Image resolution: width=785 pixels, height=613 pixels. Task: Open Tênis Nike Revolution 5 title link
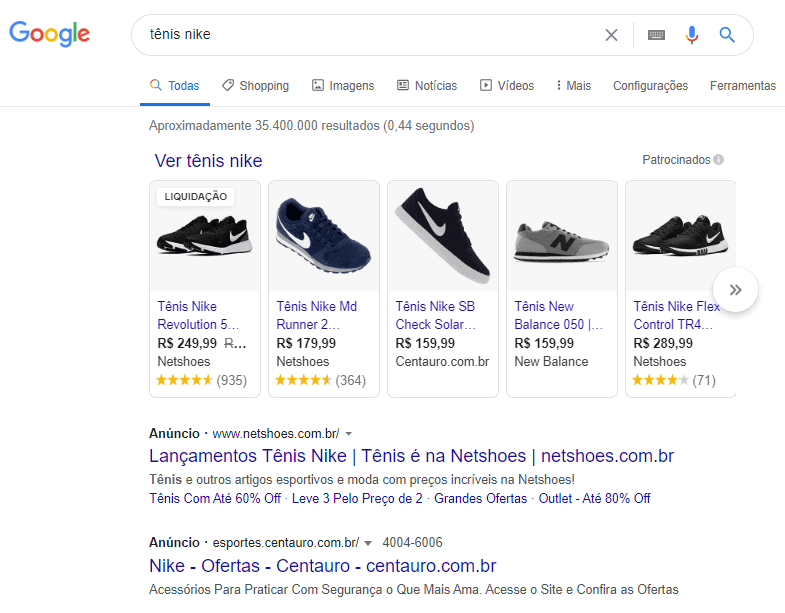198,316
